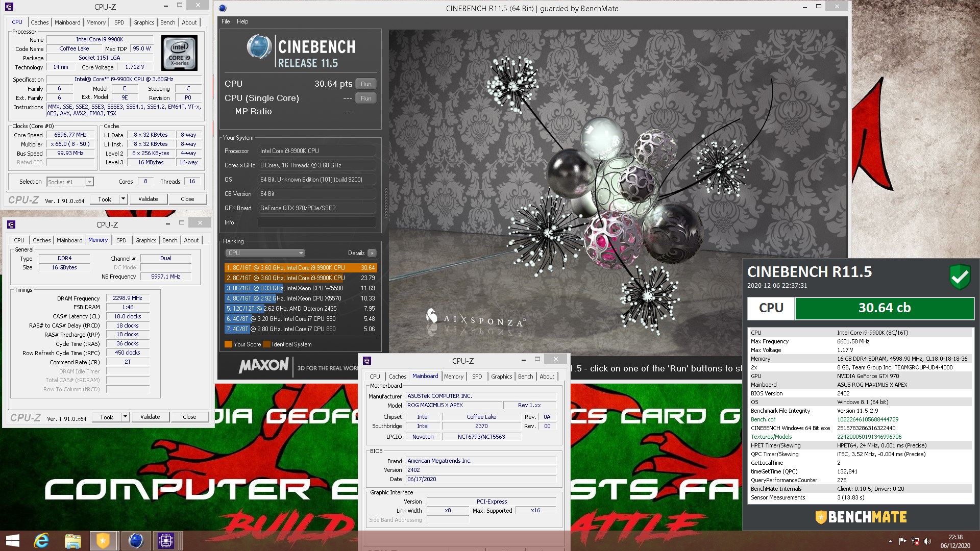The width and height of the screenshot is (980, 551).
Task: Click the BENCHMATE logo in result panel
Action: tap(861, 517)
